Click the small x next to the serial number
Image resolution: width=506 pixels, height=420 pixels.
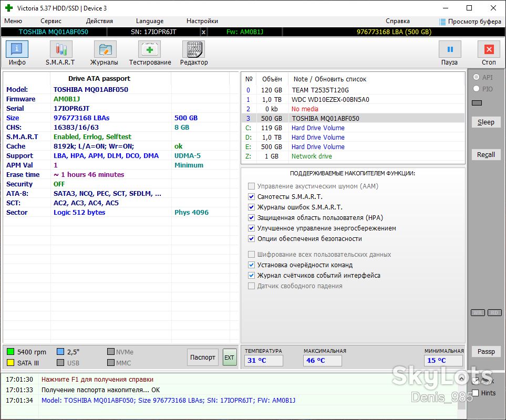[x=203, y=32]
